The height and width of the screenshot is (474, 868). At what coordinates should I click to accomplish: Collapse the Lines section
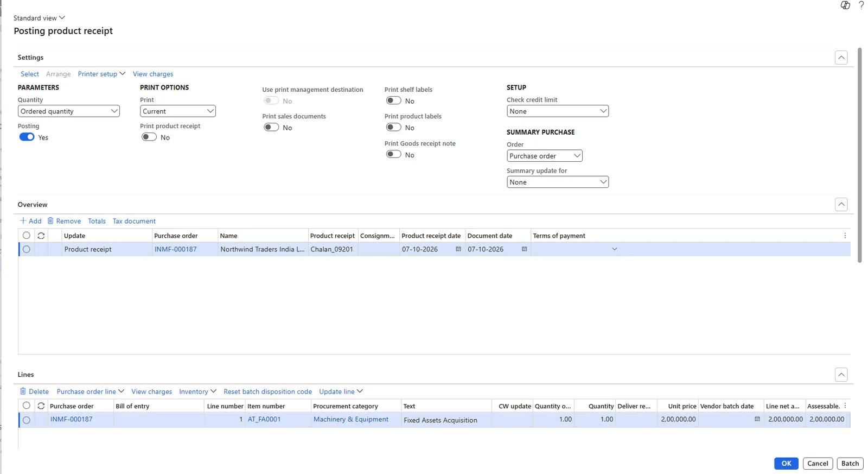coord(841,375)
